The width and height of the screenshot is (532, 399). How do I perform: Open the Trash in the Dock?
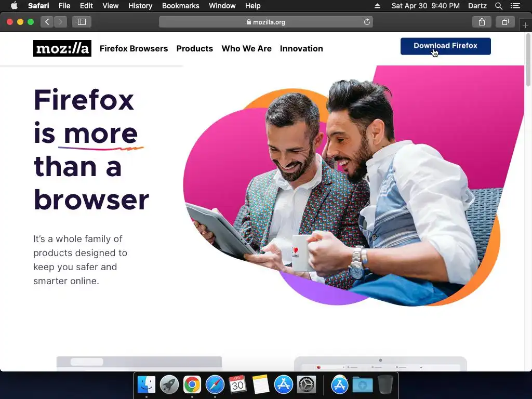point(385,385)
